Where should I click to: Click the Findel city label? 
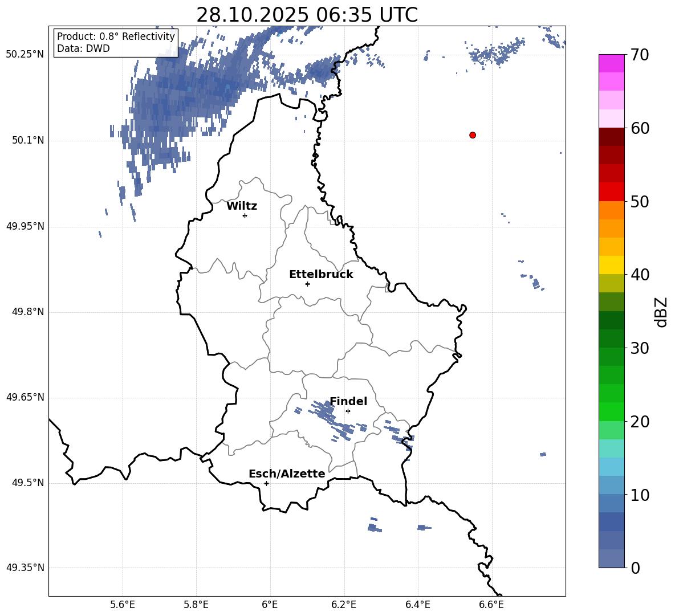click(348, 401)
